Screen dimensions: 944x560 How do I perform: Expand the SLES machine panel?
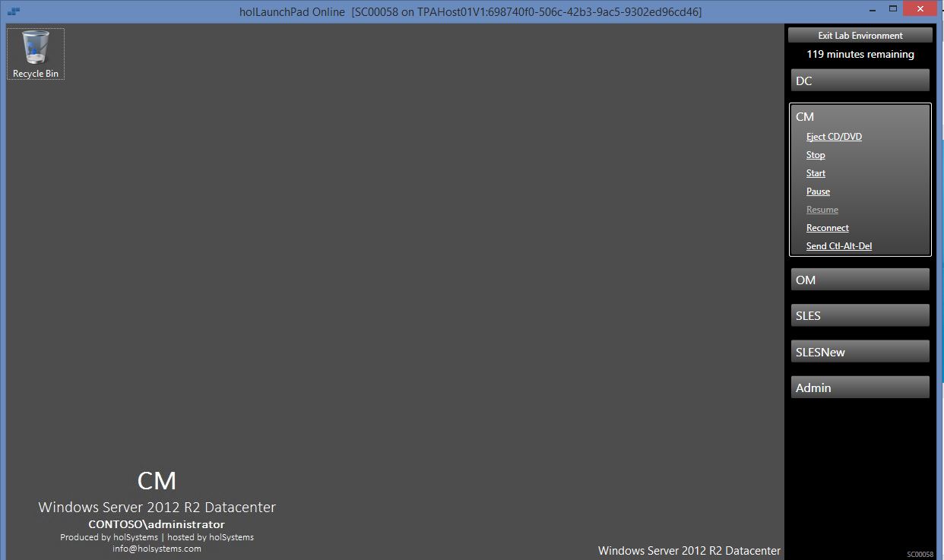pos(860,315)
